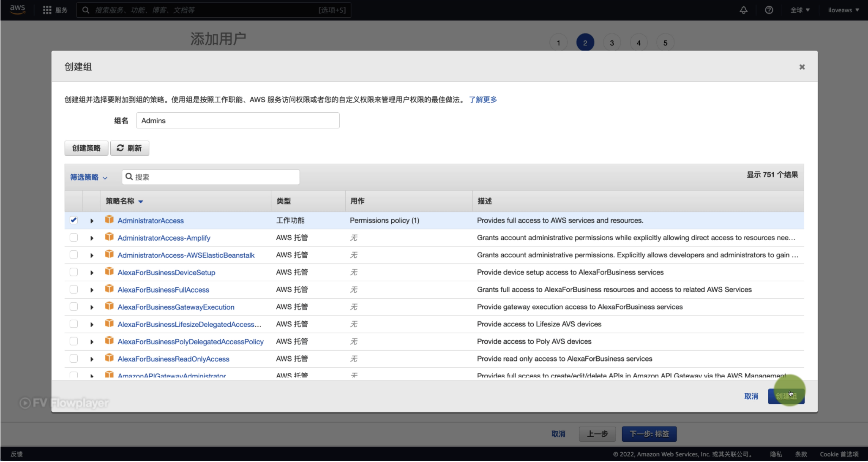Expand the AdministratorAccess policy row
Image resolution: width=868 pixels, height=462 pixels.
click(x=92, y=221)
